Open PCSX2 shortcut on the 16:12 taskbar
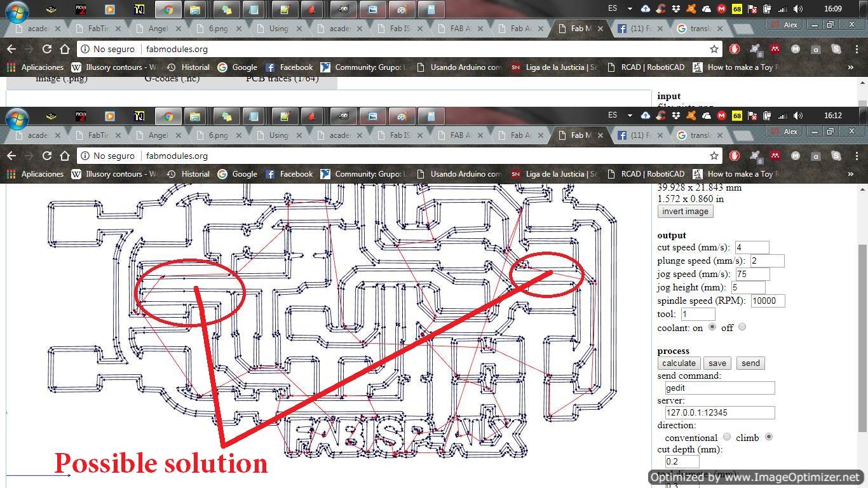The height and width of the screenshot is (488, 868). tap(81, 116)
